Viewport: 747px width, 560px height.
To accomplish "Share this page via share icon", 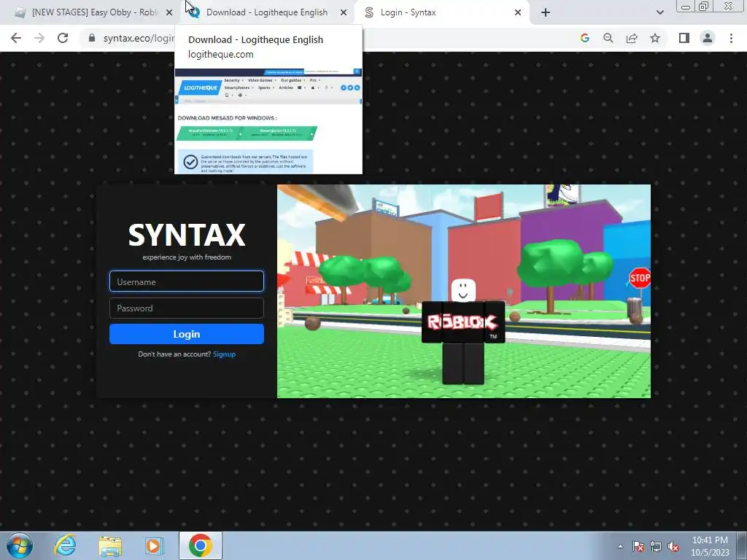I will point(632,38).
